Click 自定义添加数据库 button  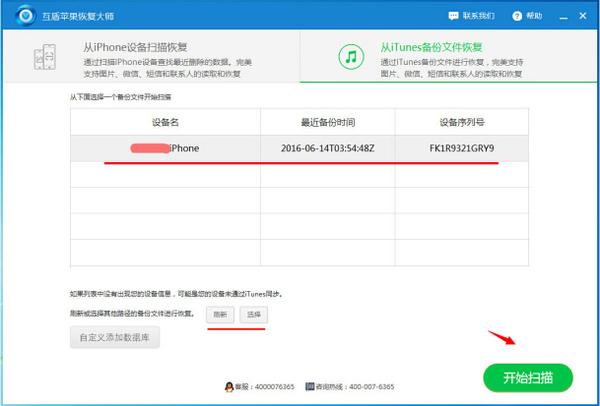tap(115, 337)
